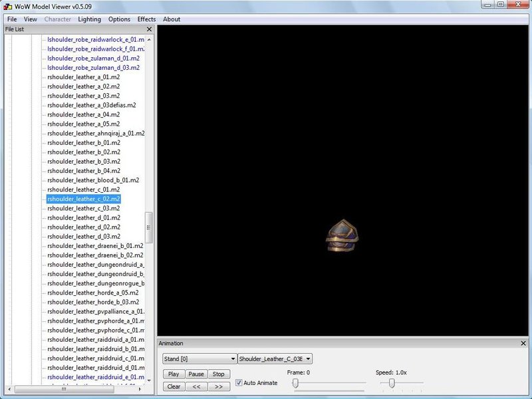Image resolution: width=532 pixels, height=399 pixels.
Task: Click the disabled Character menu
Action: pos(57,19)
